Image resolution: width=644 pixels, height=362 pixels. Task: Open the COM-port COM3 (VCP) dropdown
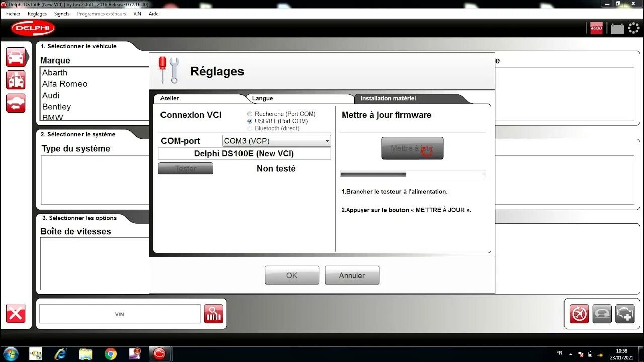click(x=277, y=141)
